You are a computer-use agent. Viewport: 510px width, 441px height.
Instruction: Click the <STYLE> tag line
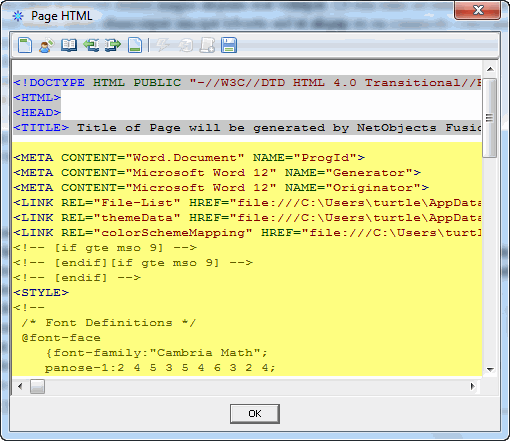tap(41, 293)
